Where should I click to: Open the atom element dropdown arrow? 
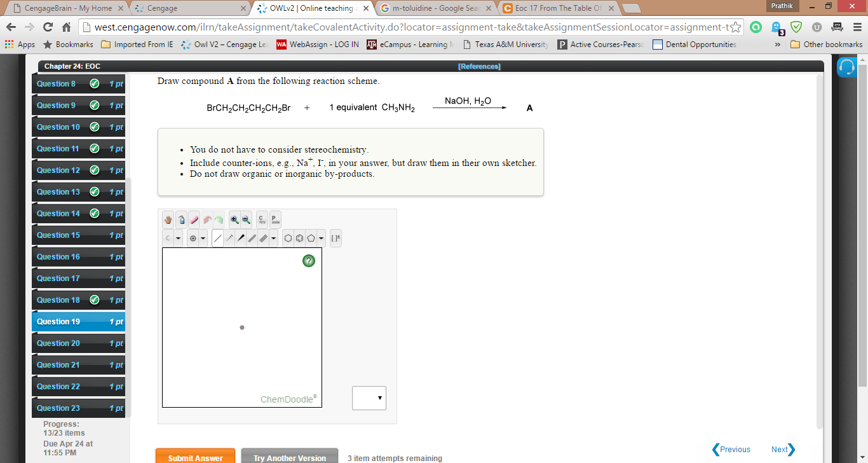[x=178, y=238]
